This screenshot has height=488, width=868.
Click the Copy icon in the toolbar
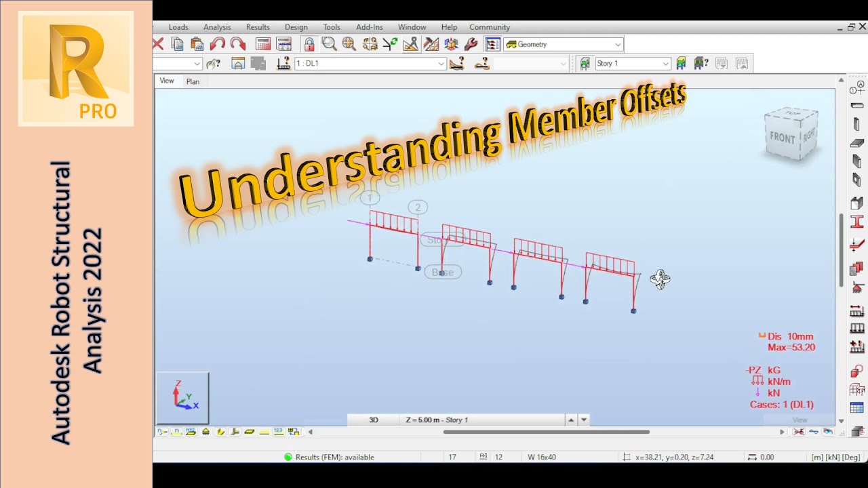pos(178,44)
